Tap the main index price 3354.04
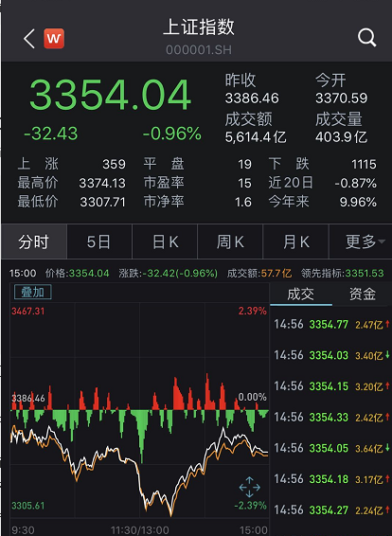 [x=110, y=95]
